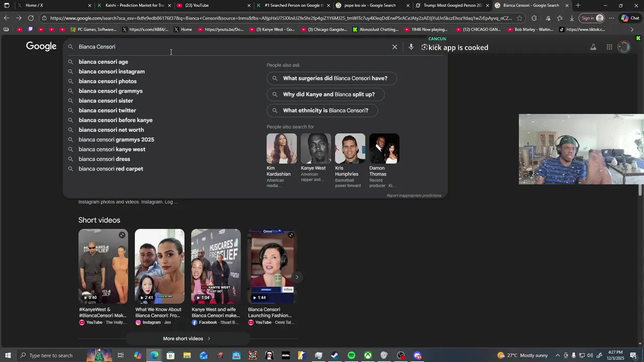The width and height of the screenshot is (644, 362).
Task: Open AlonzoJust Chatting bookmark
Action: [x=375, y=30]
